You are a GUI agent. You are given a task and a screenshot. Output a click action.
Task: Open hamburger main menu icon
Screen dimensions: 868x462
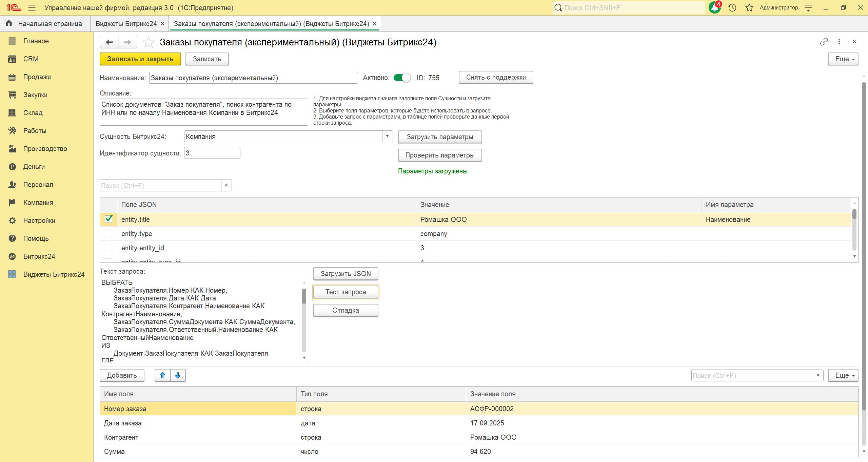[x=32, y=7]
